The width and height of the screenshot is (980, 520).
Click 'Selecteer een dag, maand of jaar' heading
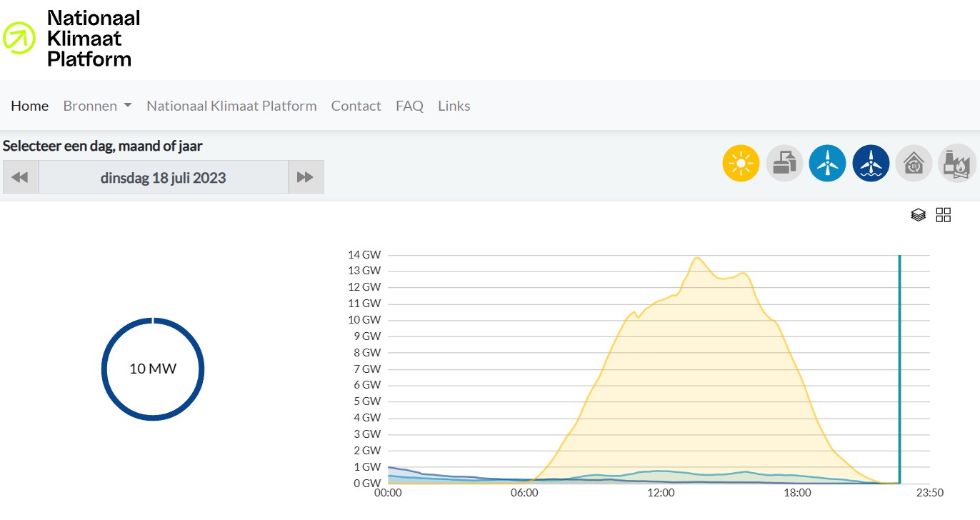[x=103, y=146]
